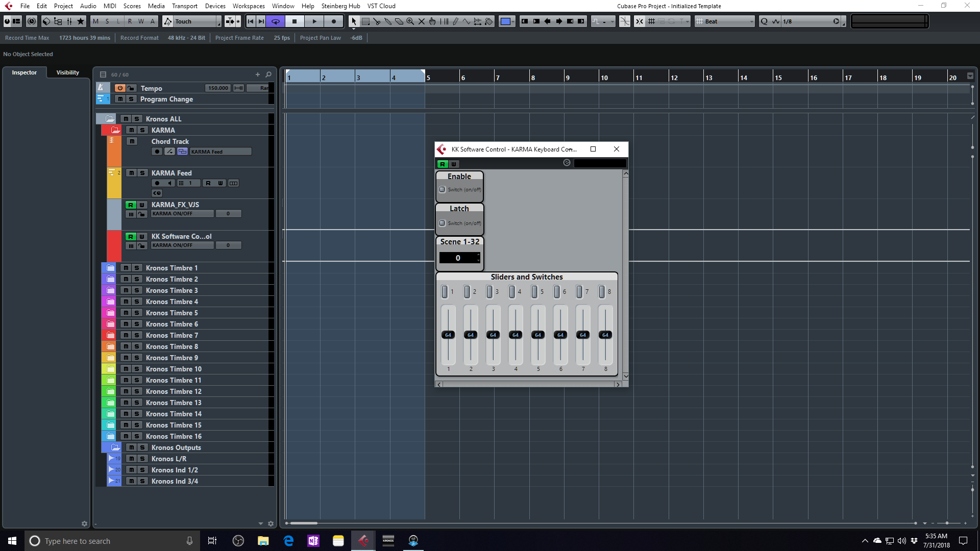Toggle Snap on/off icon
The width and height of the screenshot is (980, 551).
click(639, 21)
